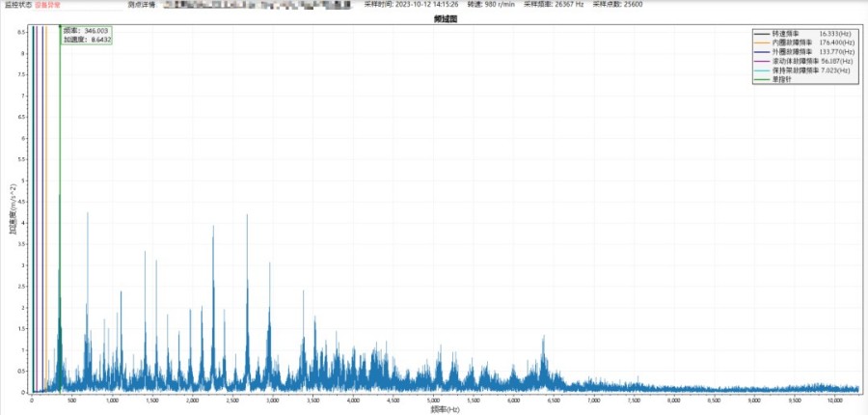Click the 频域图 chart title
This screenshot has width=868, height=415.
pyautogui.click(x=445, y=19)
